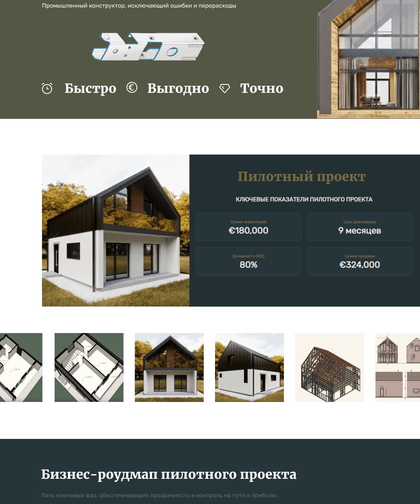Click the metal profile connector image
The image size is (420, 504).
pos(148,46)
